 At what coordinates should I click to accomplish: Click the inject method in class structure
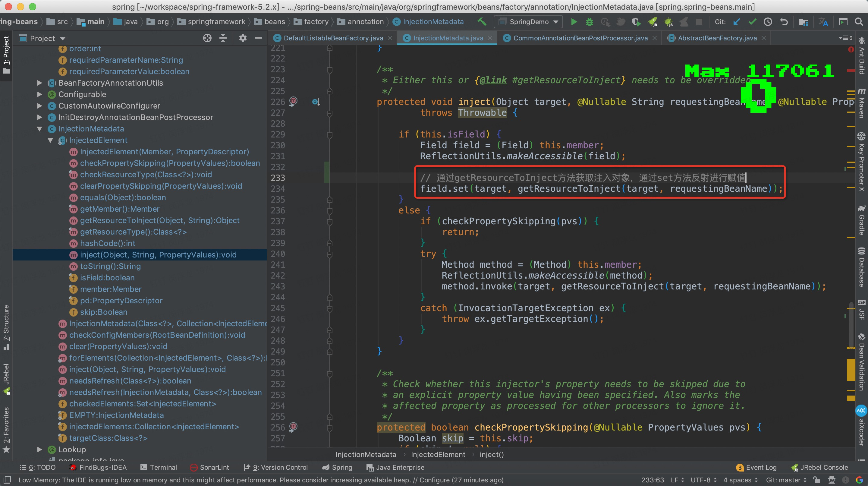click(x=159, y=255)
